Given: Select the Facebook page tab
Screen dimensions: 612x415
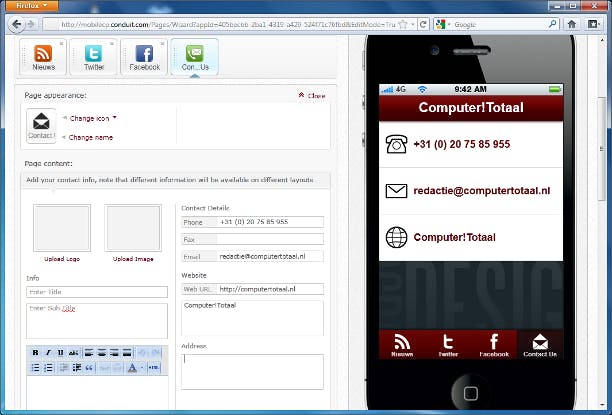Looking at the screenshot, I should [144, 57].
